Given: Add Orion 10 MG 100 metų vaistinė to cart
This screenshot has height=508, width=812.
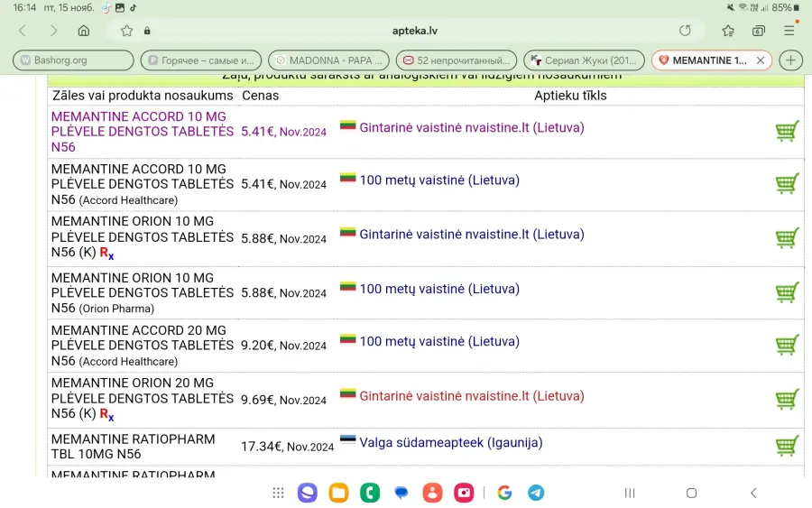Looking at the screenshot, I should click(x=787, y=292).
